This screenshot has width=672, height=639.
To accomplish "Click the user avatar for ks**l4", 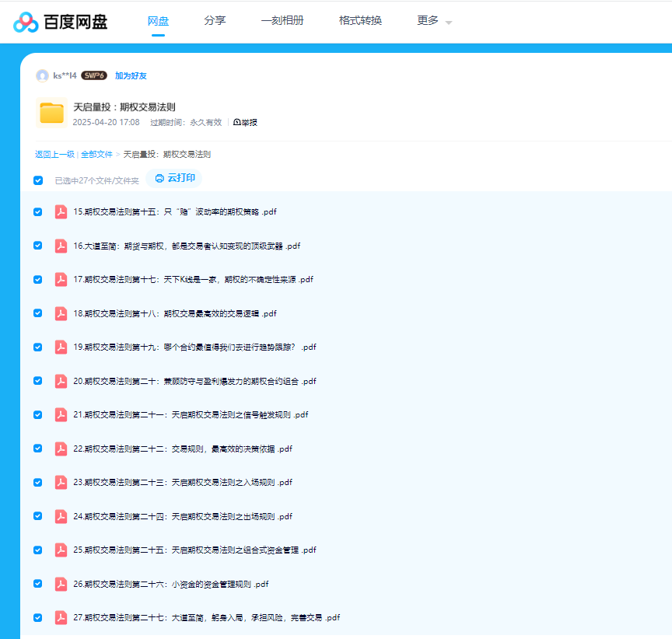I will pyautogui.click(x=42, y=75).
